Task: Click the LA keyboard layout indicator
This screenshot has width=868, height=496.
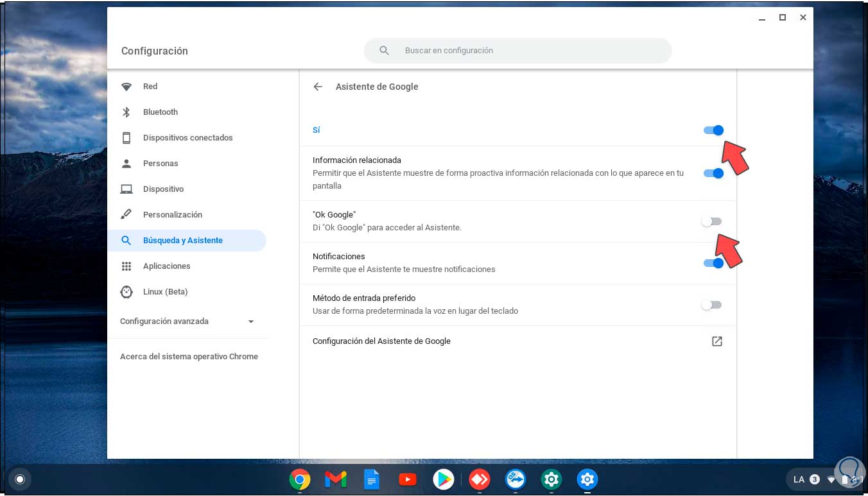Action: (799, 479)
